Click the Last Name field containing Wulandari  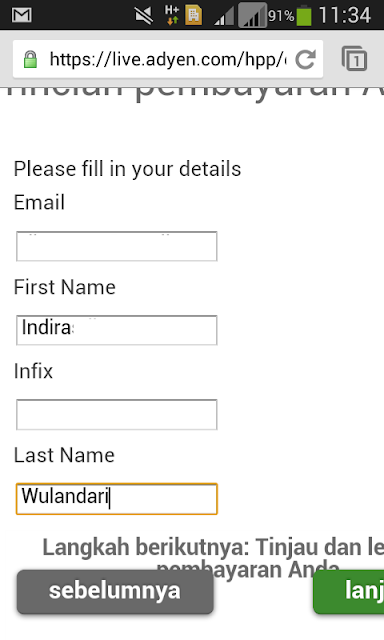tap(117, 499)
